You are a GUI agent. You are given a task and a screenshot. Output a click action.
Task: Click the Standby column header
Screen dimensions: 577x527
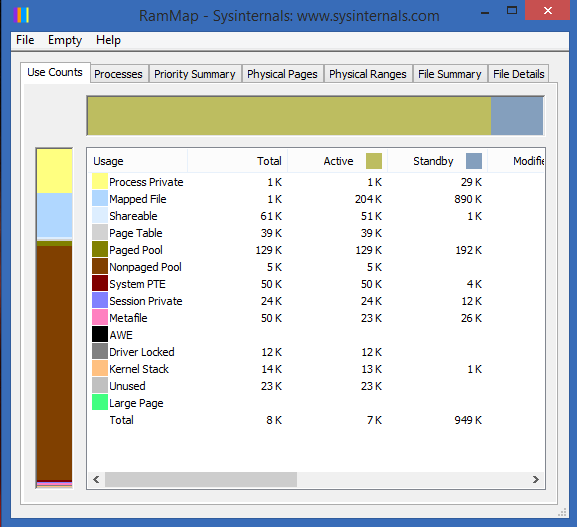click(437, 161)
